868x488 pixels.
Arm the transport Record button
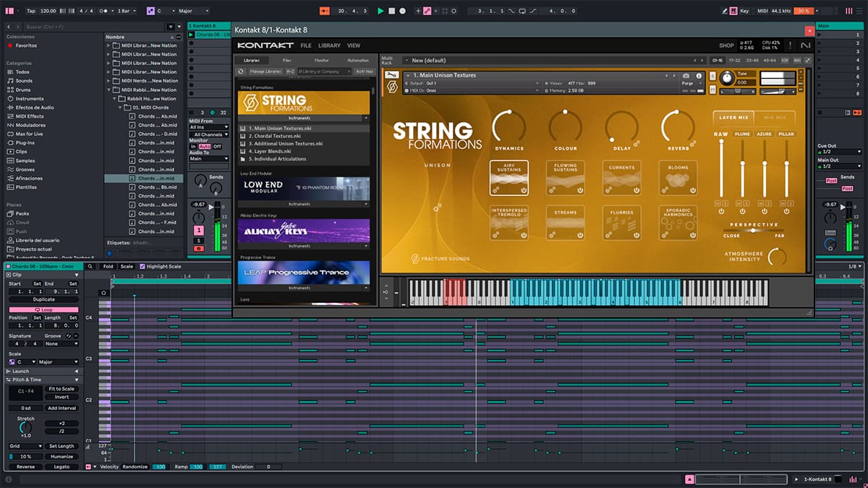pyautogui.click(x=402, y=11)
